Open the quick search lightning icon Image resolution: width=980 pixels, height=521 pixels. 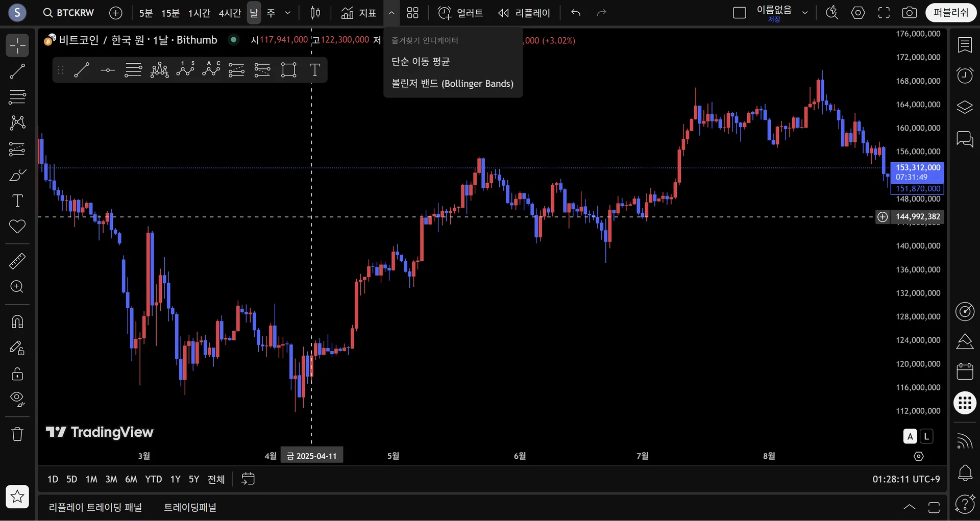click(832, 13)
